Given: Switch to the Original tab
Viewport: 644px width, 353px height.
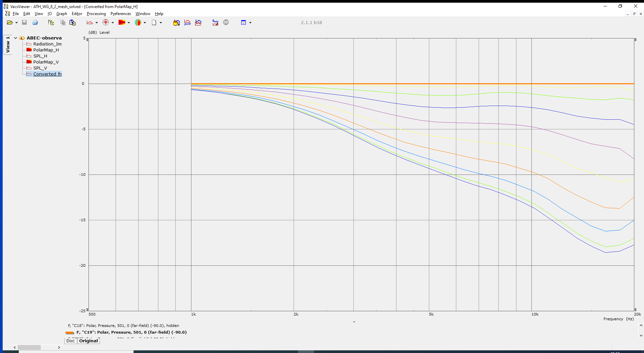Looking at the screenshot, I should click(x=89, y=341).
